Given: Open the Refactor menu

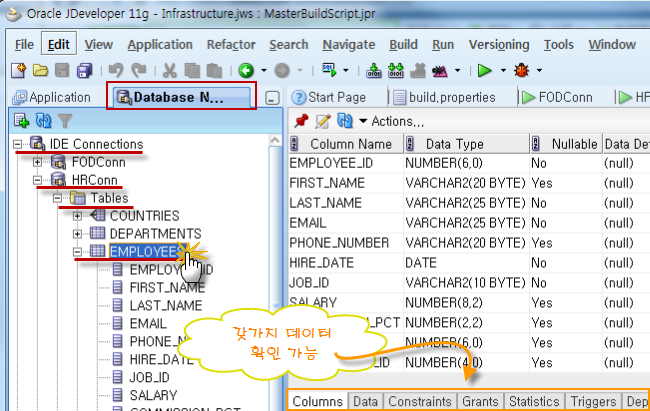Looking at the screenshot, I should click(231, 44).
